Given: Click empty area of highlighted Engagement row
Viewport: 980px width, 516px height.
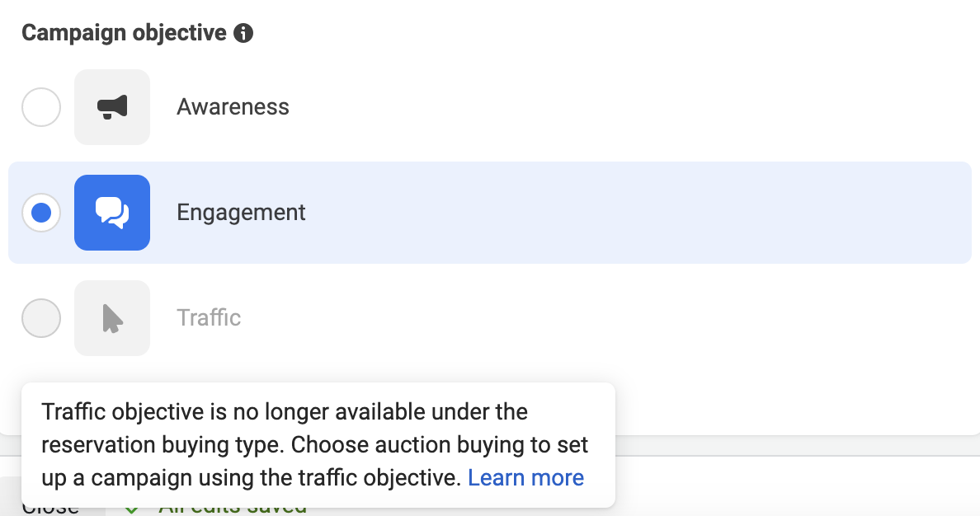Looking at the screenshot, I should point(625,213).
